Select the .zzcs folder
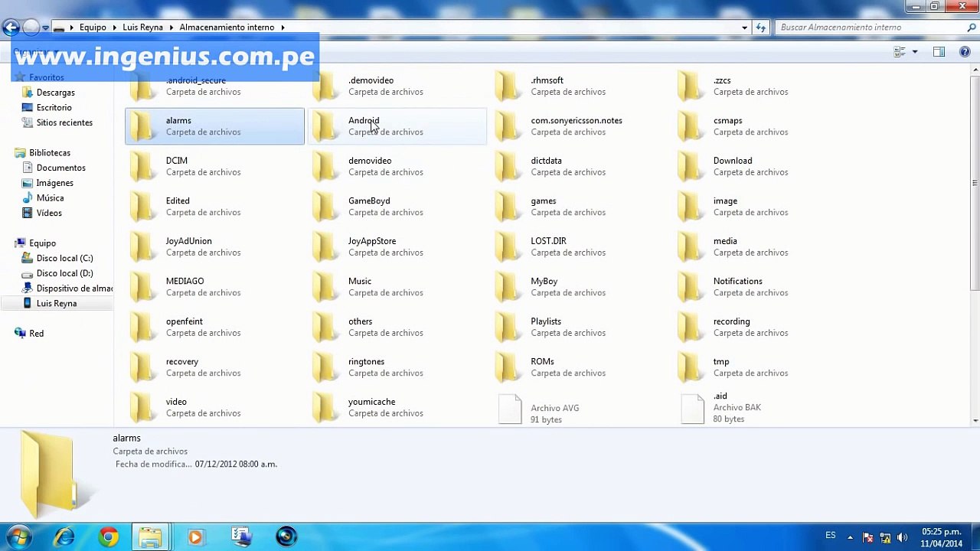Screen dimensions: 980x551 pyautogui.click(x=762, y=86)
